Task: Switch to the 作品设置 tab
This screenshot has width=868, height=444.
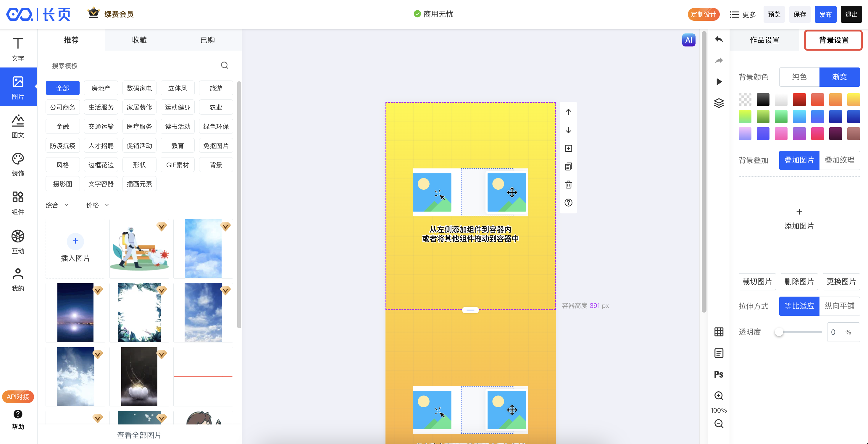Action: tap(764, 40)
